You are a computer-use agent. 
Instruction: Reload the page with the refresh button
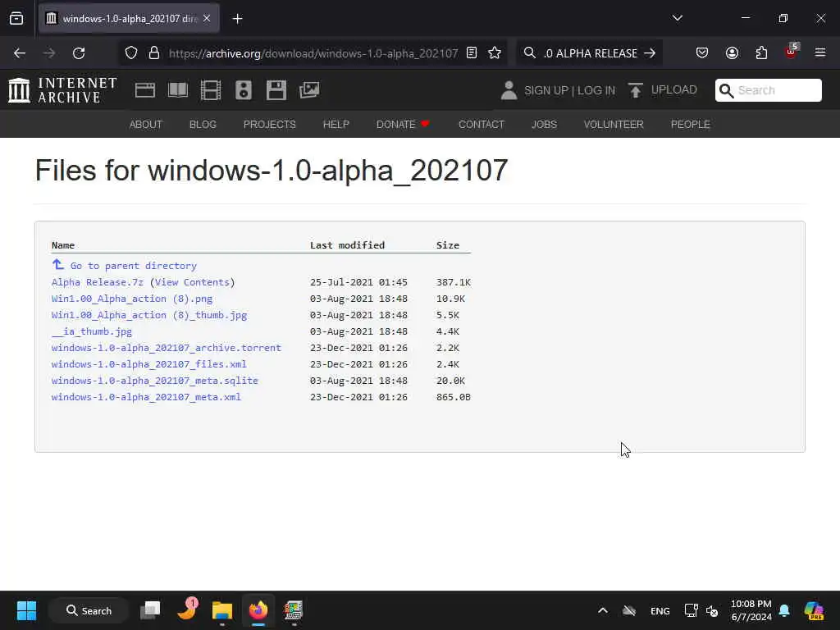[79, 53]
